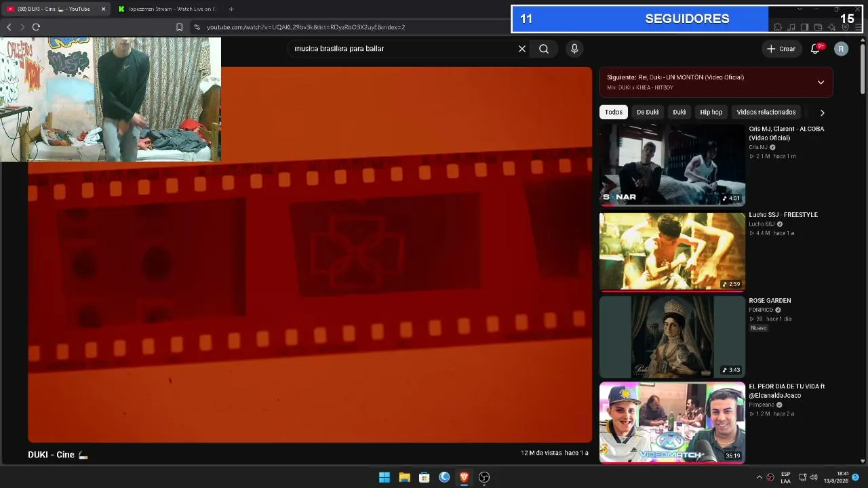Viewport: 868px width, 488px height.
Task: Open the blue circular taskbar app
Action: [x=444, y=477]
